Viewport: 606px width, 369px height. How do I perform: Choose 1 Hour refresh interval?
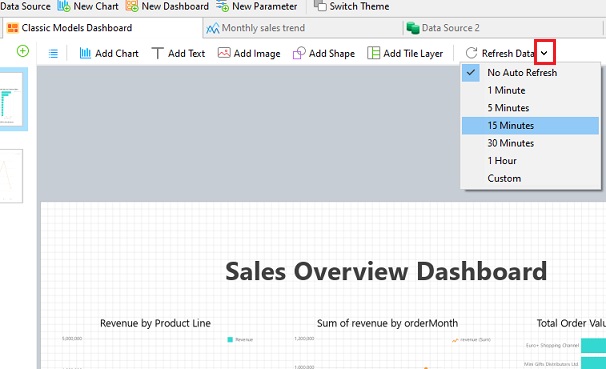530,161
